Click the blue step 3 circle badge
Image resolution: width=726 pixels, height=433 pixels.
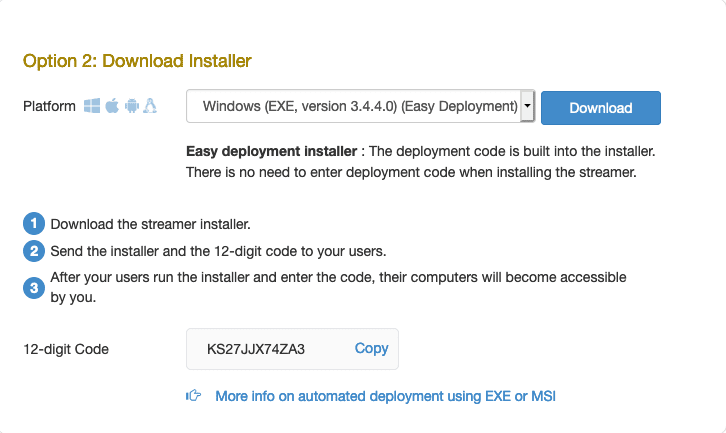(34, 288)
